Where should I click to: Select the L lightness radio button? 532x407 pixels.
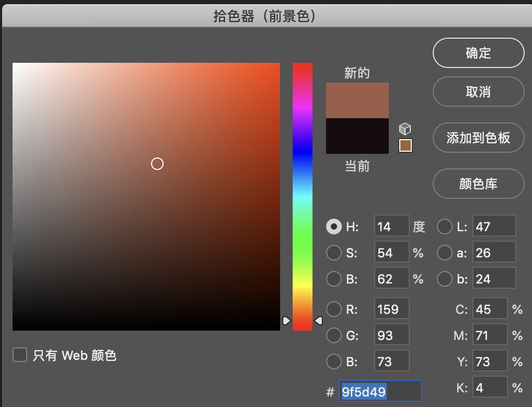[444, 227]
